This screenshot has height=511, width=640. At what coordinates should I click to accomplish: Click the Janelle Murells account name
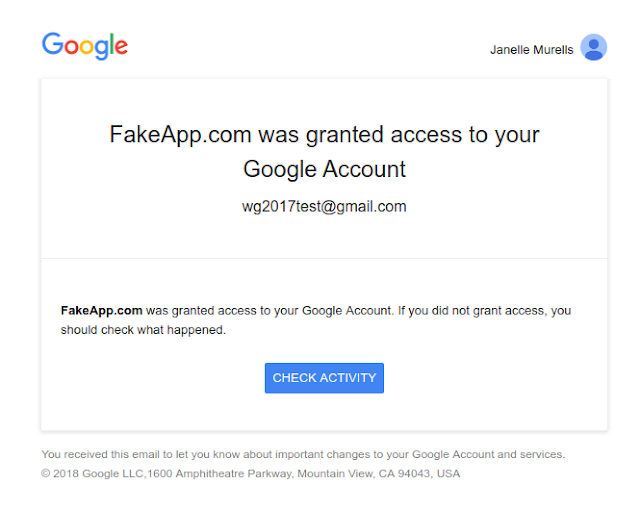point(531,49)
